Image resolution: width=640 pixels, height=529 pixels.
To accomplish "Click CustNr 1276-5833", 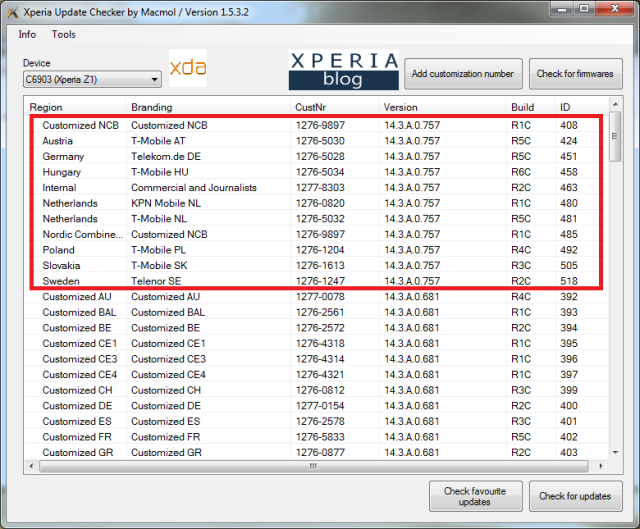I will tap(320, 437).
